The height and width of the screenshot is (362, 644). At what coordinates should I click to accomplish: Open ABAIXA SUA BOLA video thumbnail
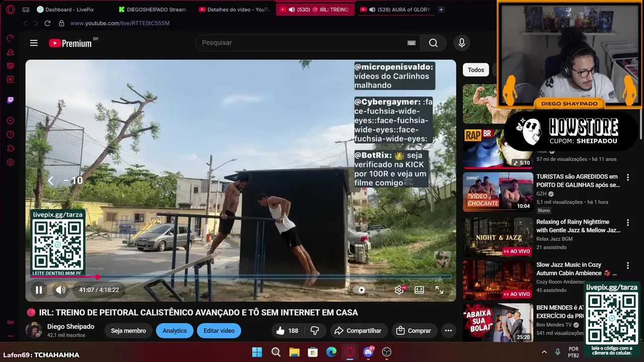click(x=498, y=322)
